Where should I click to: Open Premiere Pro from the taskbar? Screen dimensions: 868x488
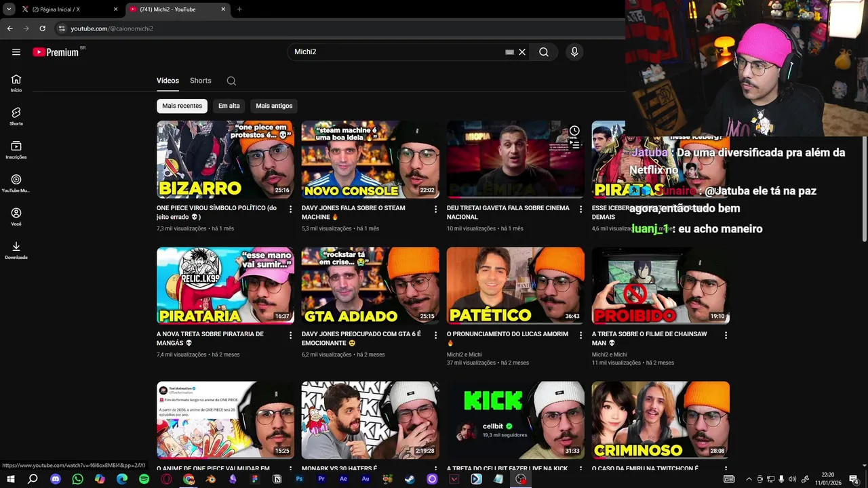[321, 479]
